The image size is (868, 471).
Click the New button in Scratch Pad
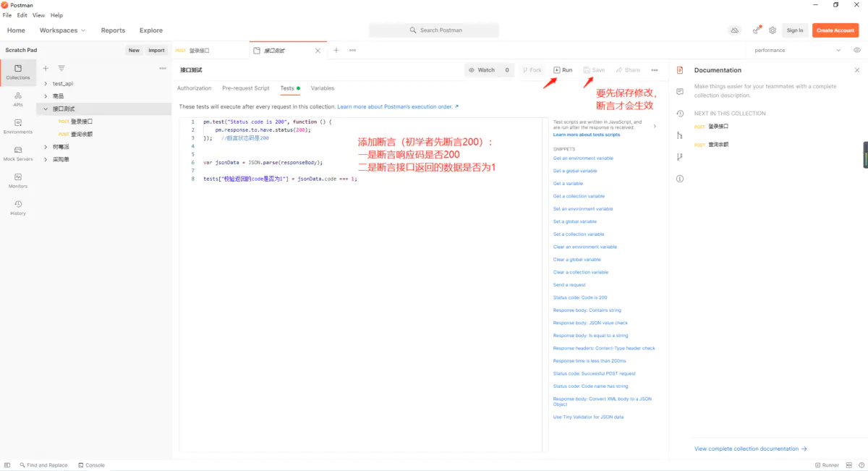point(134,51)
